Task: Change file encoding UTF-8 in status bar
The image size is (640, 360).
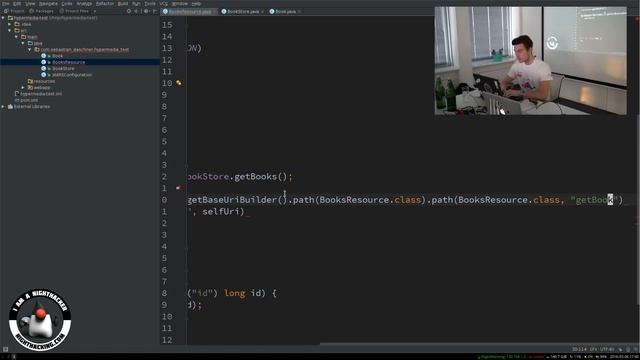Action: tap(607, 349)
